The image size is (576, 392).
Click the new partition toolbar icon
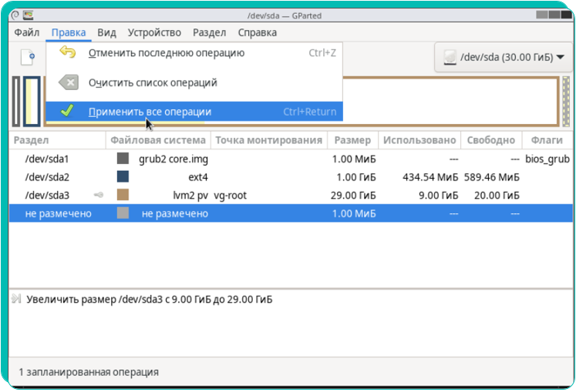[x=28, y=57]
